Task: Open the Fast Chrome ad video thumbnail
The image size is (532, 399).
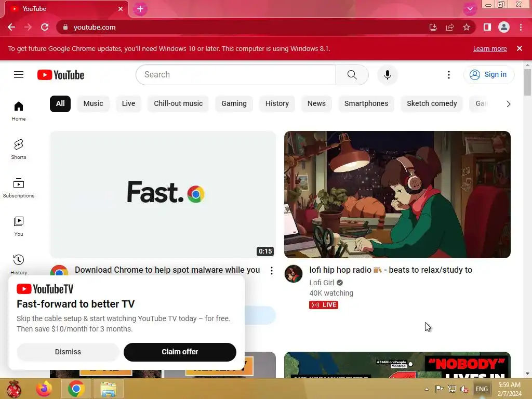Action: click(x=163, y=194)
